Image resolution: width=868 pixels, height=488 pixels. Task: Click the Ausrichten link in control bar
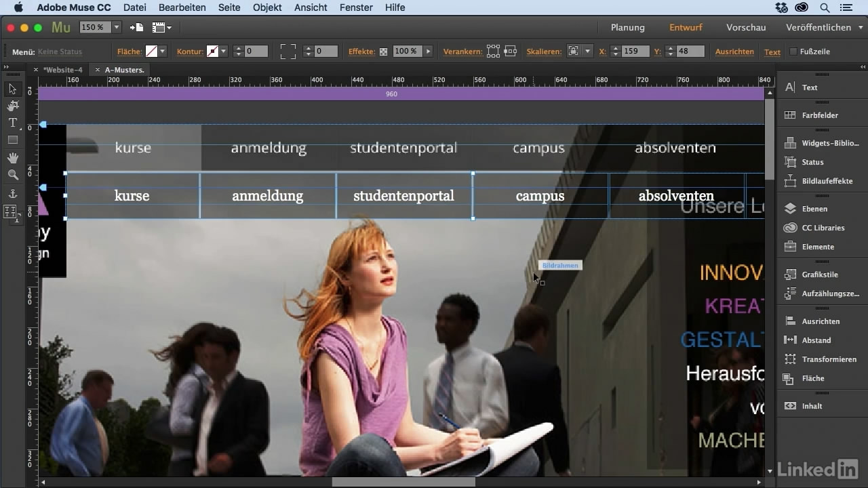(734, 52)
